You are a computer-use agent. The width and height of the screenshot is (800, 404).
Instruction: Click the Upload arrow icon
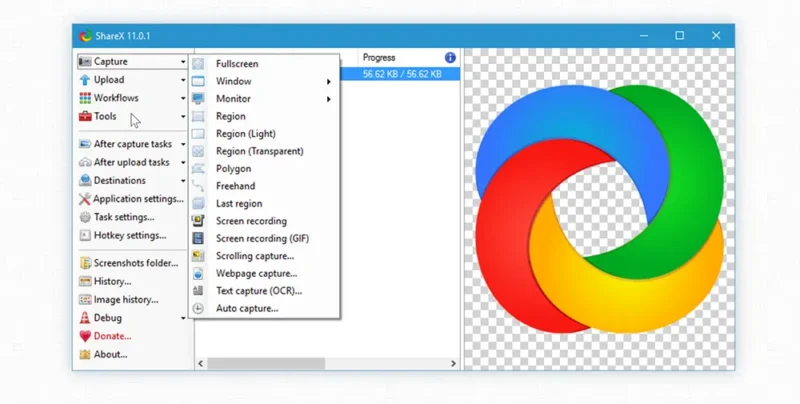pyautogui.click(x=85, y=80)
